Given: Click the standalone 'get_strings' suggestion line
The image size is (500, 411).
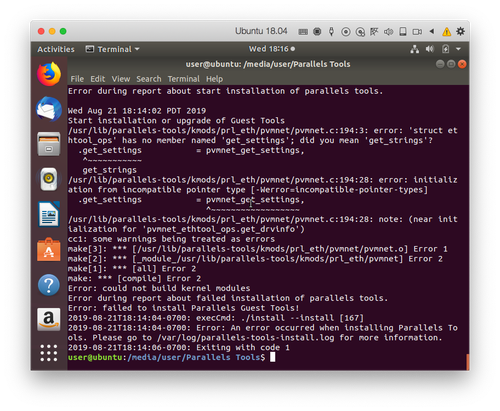Looking at the screenshot, I should pos(110,170).
